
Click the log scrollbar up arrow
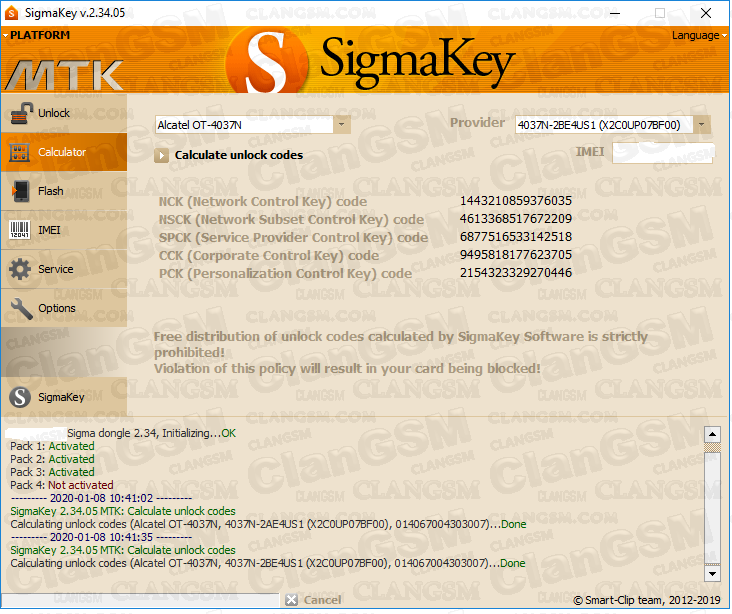click(712, 435)
